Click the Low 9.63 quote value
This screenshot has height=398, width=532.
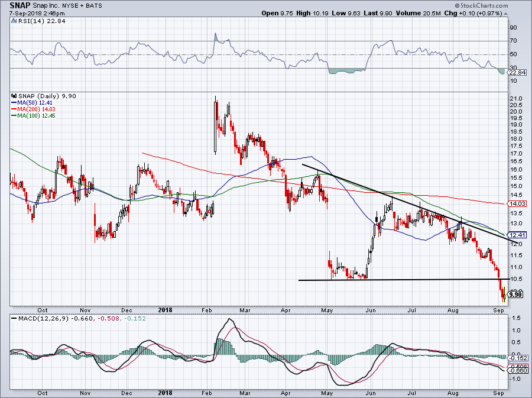point(346,13)
